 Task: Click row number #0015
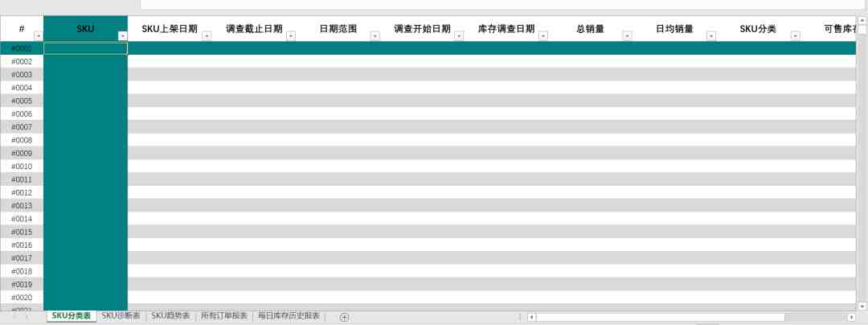pyautogui.click(x=22, y=232)
